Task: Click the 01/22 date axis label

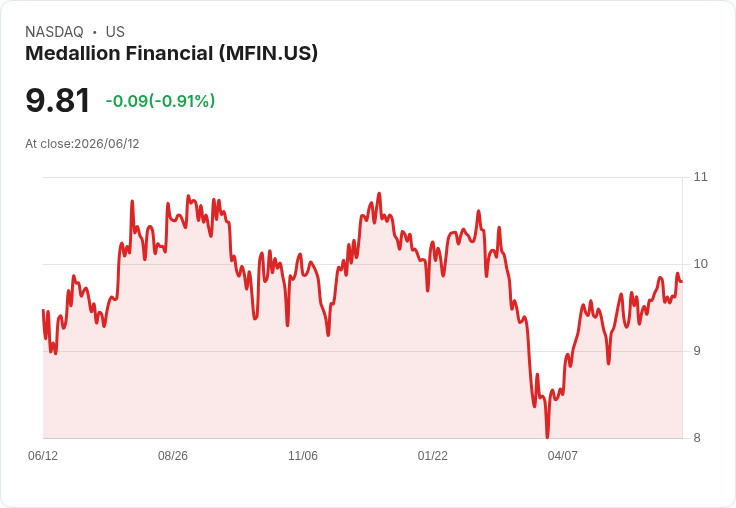Action: click(433, 455)
